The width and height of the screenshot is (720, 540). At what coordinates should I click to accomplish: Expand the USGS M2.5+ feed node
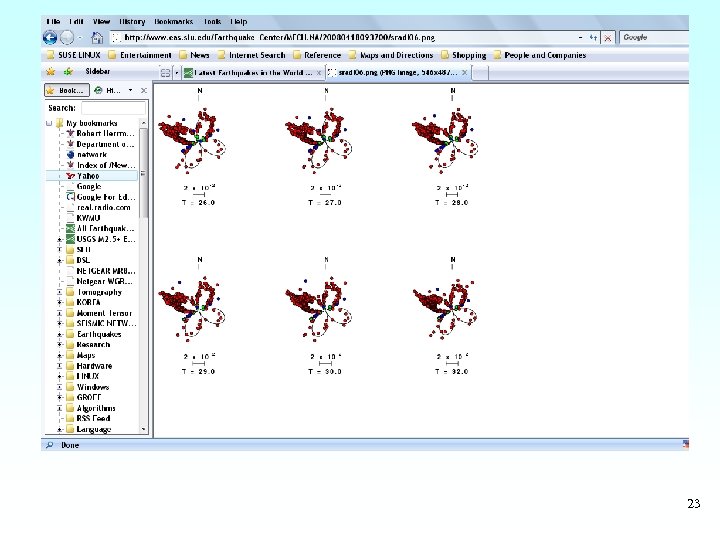click(x=59, y=239)
